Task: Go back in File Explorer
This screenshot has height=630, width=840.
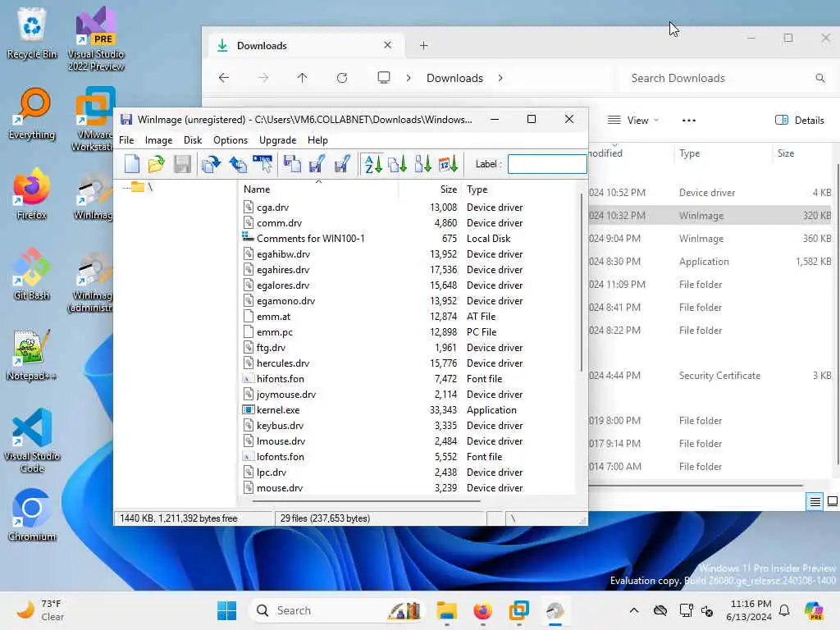Action: (x=224, y=78)
